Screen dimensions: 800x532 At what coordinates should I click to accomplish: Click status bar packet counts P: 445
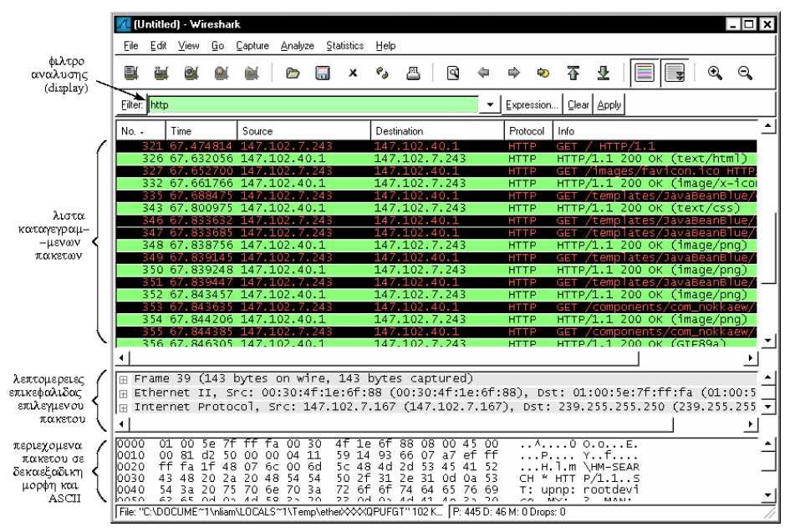click(x=509, y=512)
